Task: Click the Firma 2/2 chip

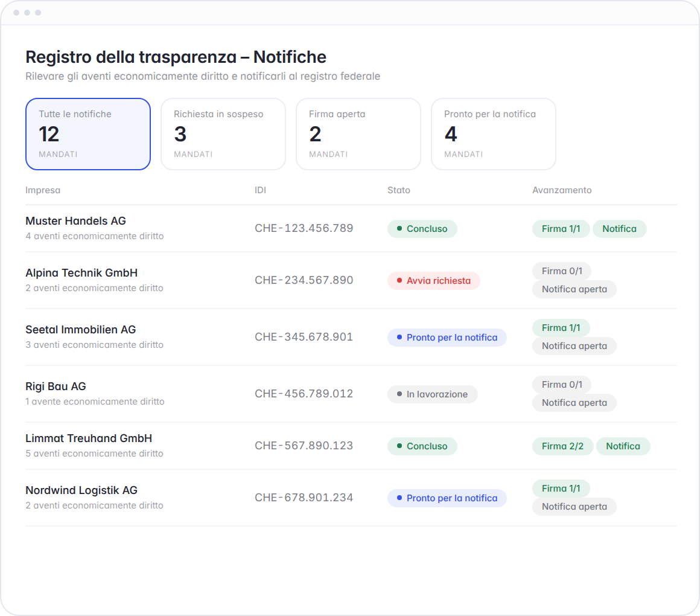Action: coord(562,446)
